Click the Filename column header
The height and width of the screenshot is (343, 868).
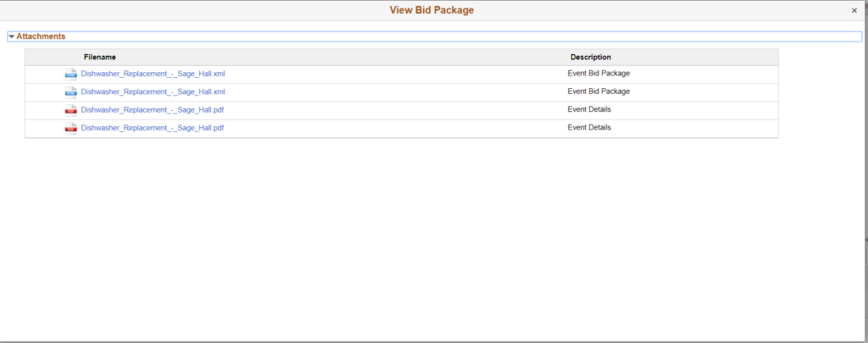[100, 57]
